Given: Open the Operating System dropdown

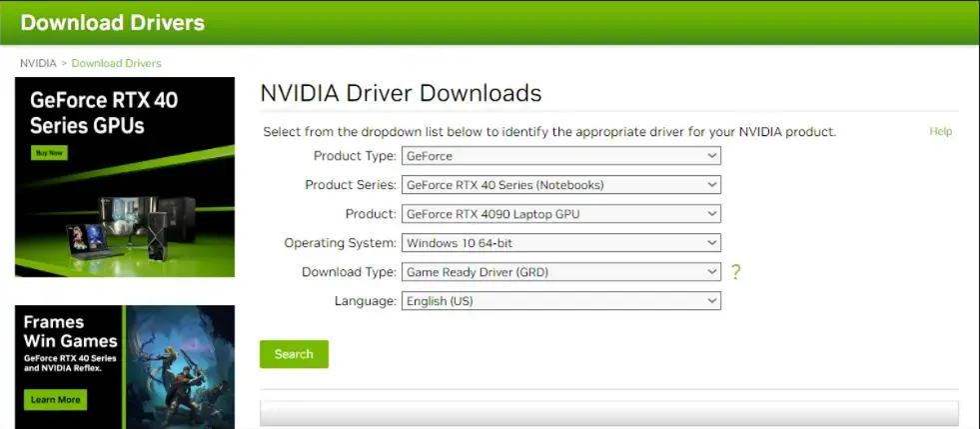Looking at the screenshot, I should (x=561, y=243).
